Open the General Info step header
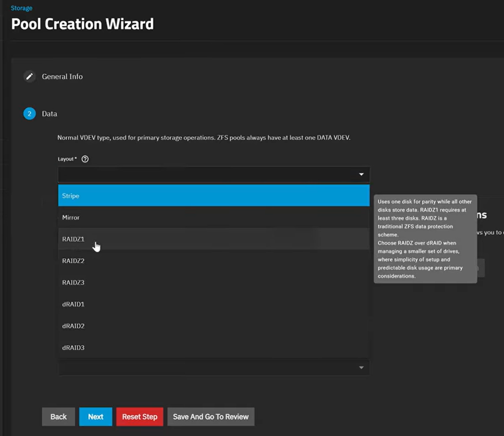This screenshot has width=504, height=436. [x=62, y=77]
